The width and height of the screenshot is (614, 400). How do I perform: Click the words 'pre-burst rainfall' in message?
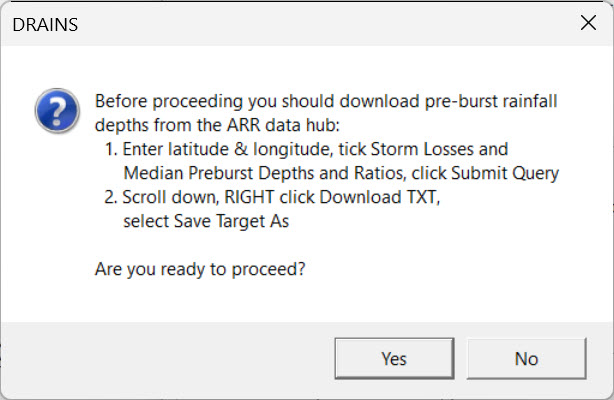click(x=491, y=101)
